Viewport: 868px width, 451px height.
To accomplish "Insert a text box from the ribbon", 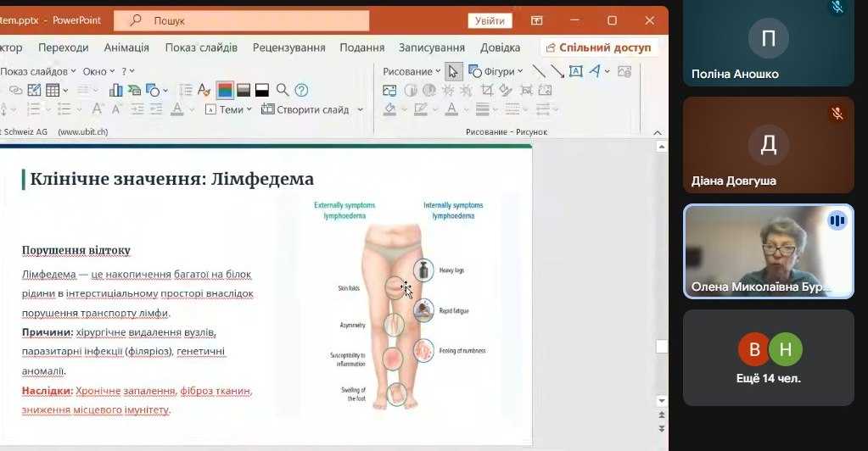I will 576,71.
